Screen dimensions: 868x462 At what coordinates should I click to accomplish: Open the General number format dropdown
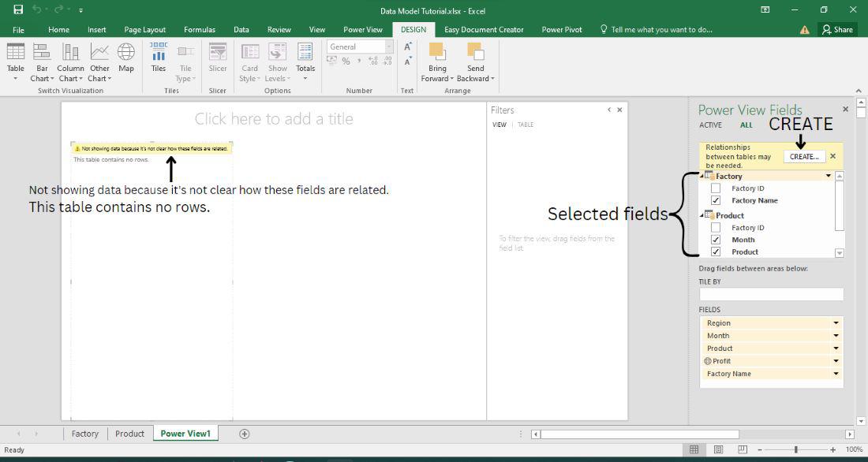tap(388, 47)
